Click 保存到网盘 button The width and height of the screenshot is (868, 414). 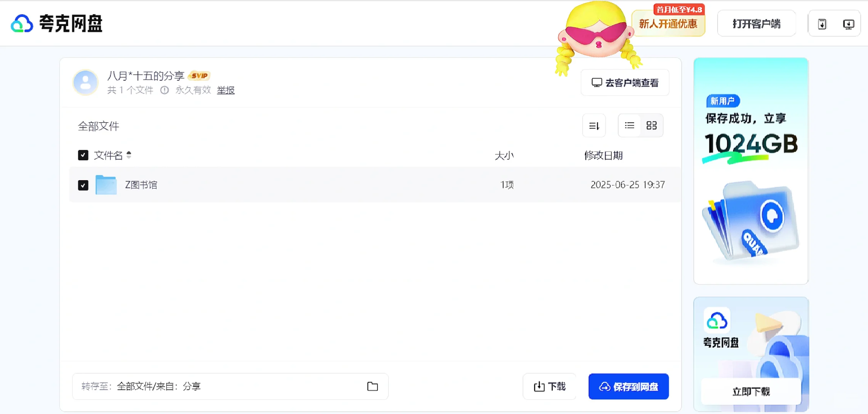click(629, 386)
